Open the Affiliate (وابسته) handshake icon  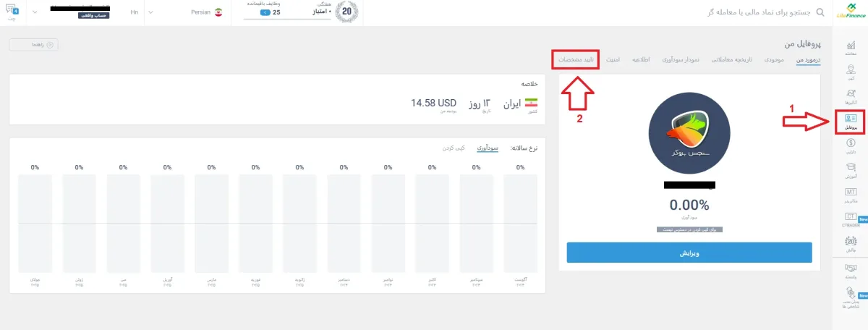[x=850, y=272]
